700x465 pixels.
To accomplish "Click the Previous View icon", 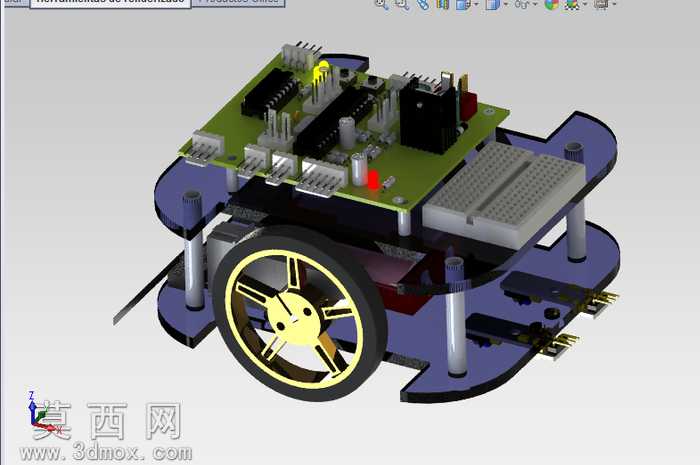I will tap(422, 4).
